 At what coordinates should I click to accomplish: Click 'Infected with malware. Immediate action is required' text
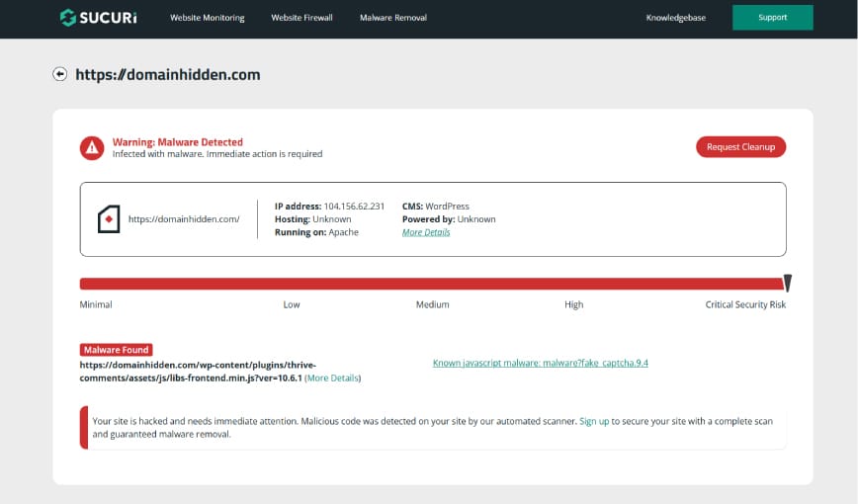[x=217, y=154]
